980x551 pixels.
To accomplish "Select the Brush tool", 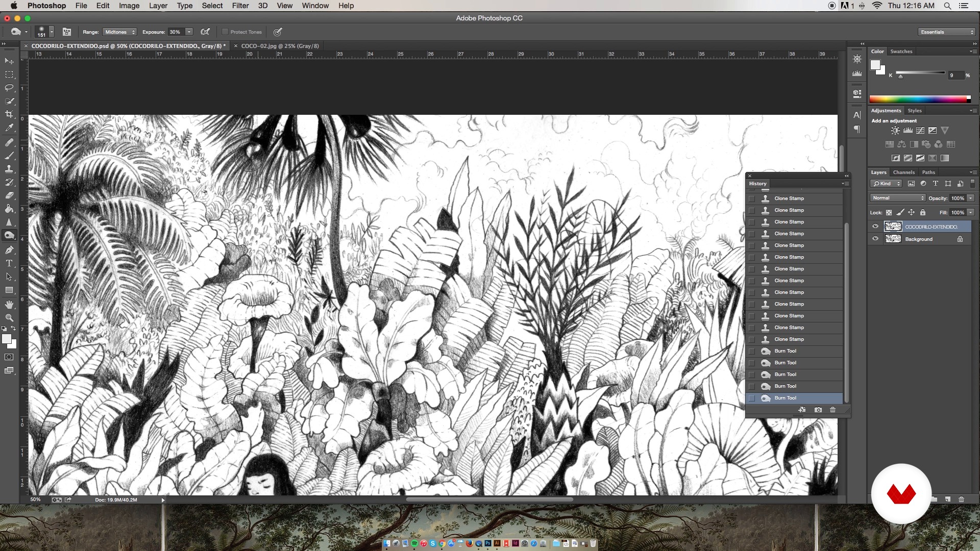I will 9,156.
